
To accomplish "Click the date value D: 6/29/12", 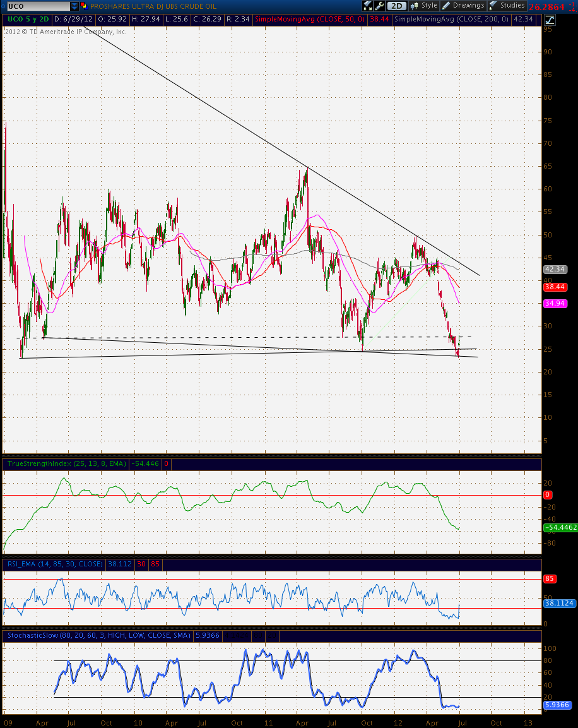I will coord(74,20).
